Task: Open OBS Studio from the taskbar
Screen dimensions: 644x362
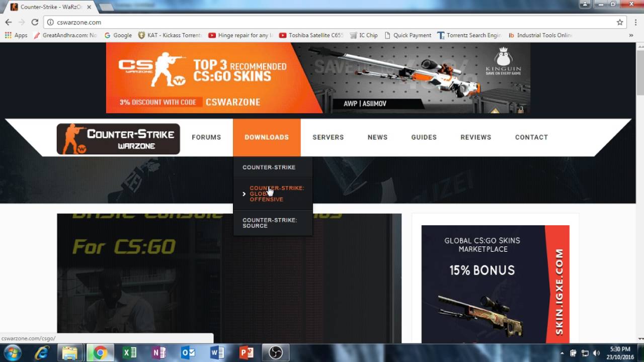Action: 275,353
